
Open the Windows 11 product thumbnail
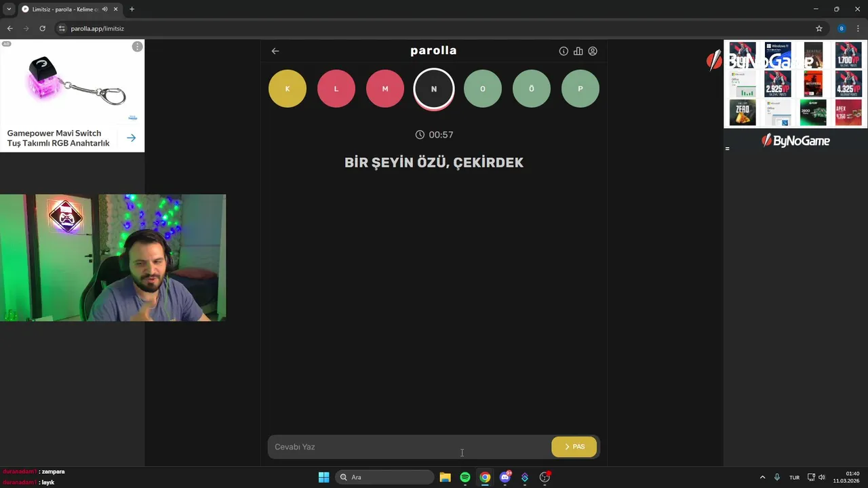click(x=778, y=55)
